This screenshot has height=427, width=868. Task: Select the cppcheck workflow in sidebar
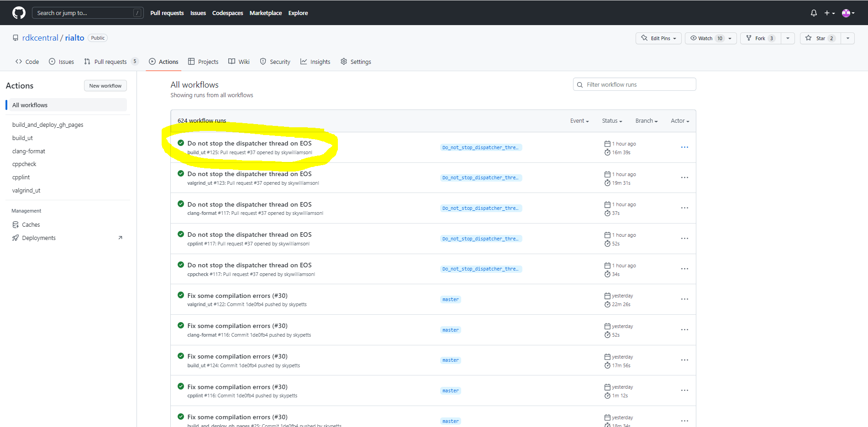click(x=24, y=164)
